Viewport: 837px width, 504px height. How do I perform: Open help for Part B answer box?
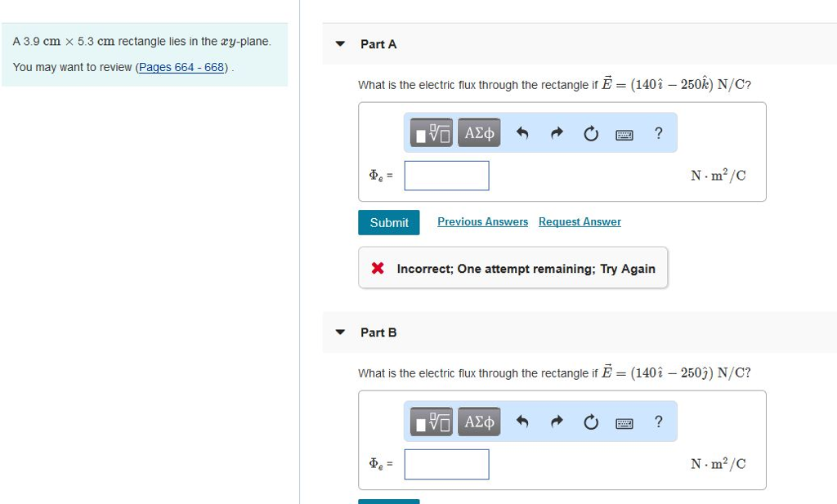[x=659, y=421]
